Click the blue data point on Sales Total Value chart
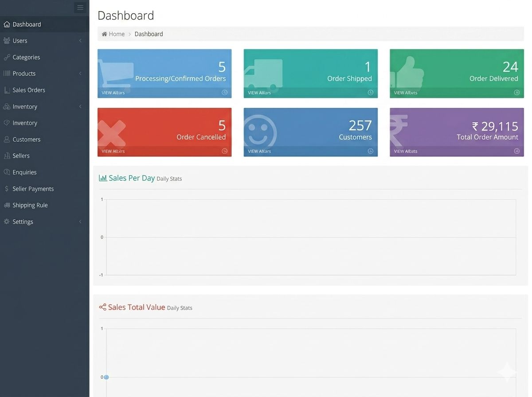532x397 pixels. [106, 377]
